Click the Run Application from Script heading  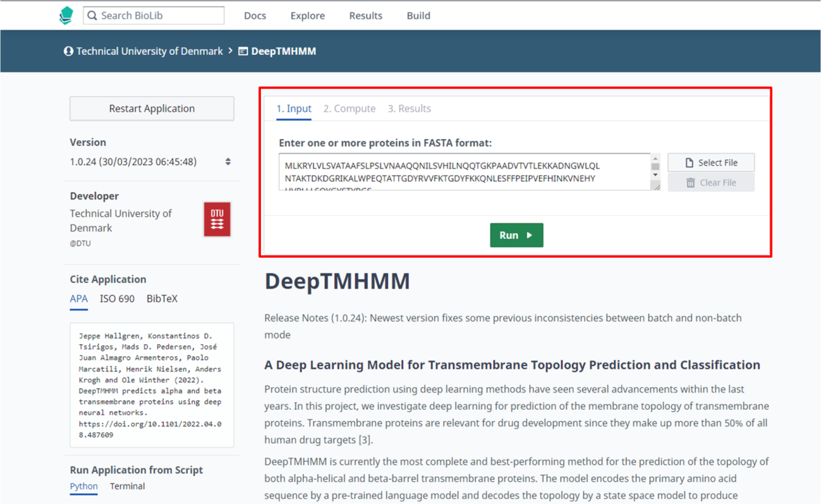pos(137,470)
